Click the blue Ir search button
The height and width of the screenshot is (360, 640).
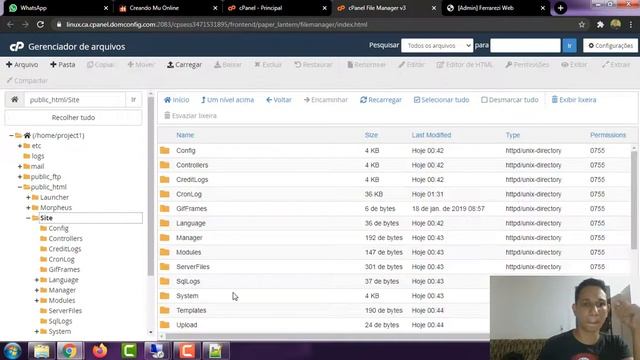(569, 46)
